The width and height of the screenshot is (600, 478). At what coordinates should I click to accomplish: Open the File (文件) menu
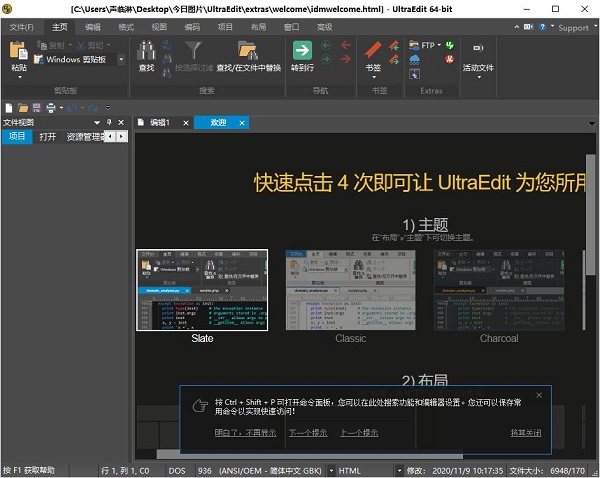click(x=21, y=27)
